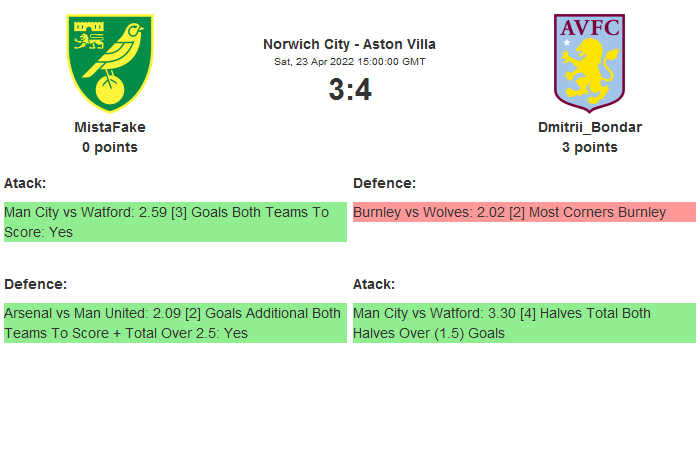Open Dmitrii_Bondar's profile

click(x=590, y=127)
